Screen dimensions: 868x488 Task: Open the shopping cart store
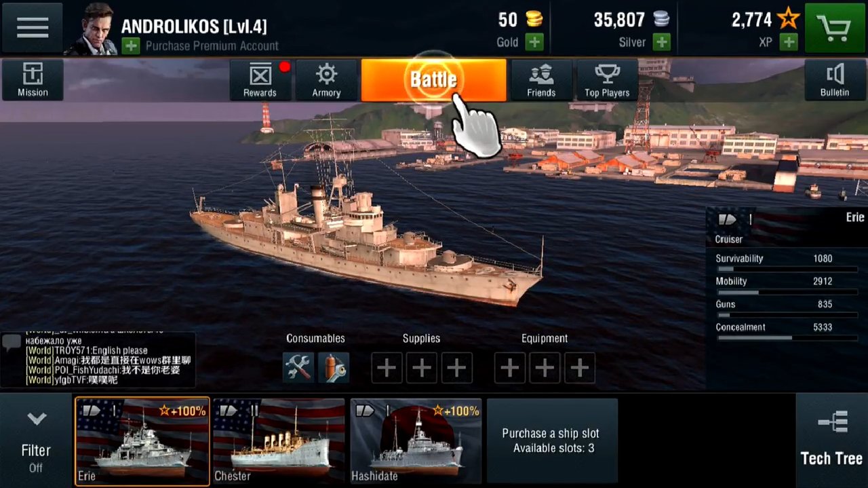pos(834,28)
